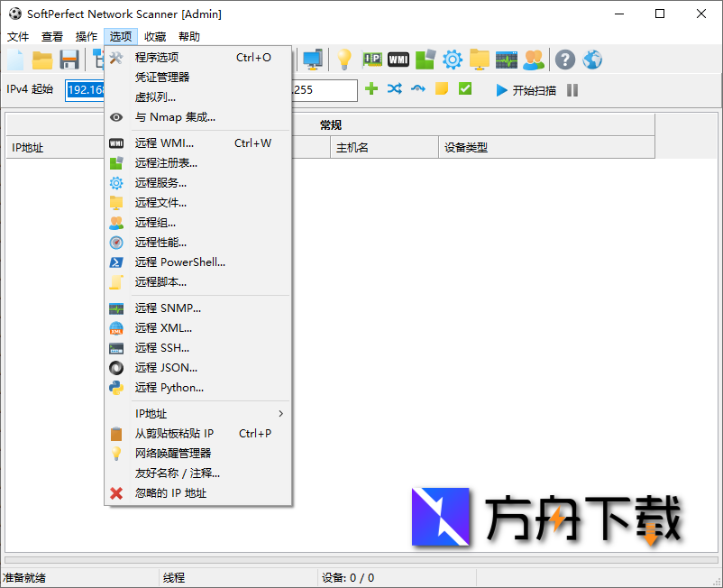The image size is (723, 588).
Task: Click the users group toolbar icon
Action: click(533, 60)
